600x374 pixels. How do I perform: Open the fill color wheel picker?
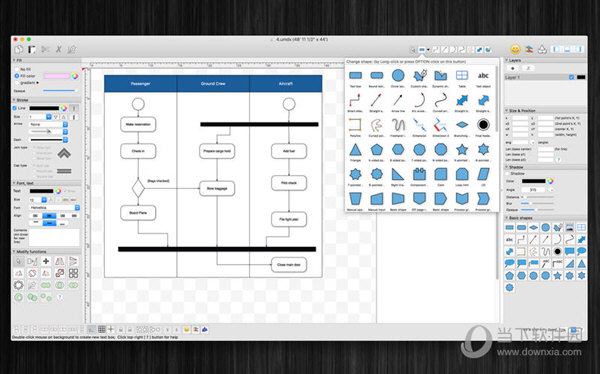(75, 76)
